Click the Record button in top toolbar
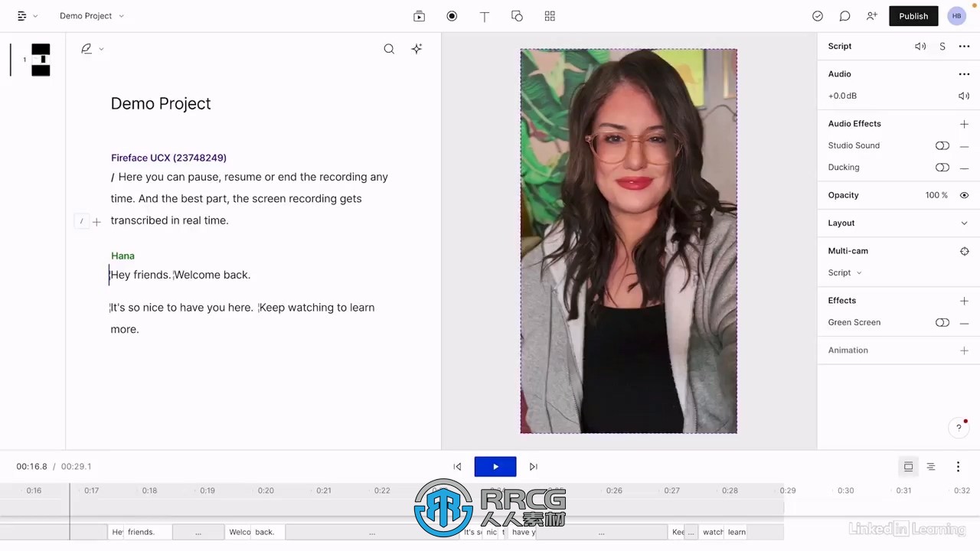This screenshot has width=980, height=551. (452, 16)
